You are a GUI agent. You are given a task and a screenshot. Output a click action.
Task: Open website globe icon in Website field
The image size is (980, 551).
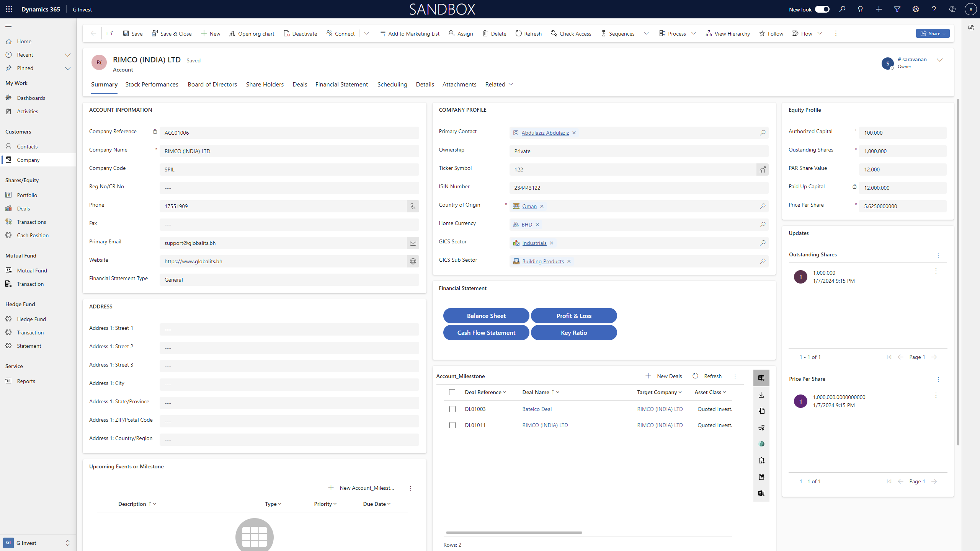(413, 261)
